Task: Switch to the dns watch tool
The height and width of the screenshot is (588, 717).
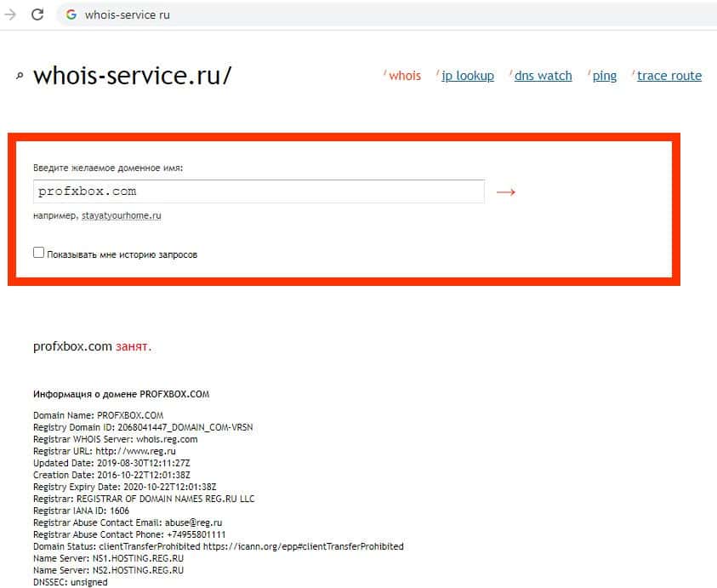Action: click(543, 76)
